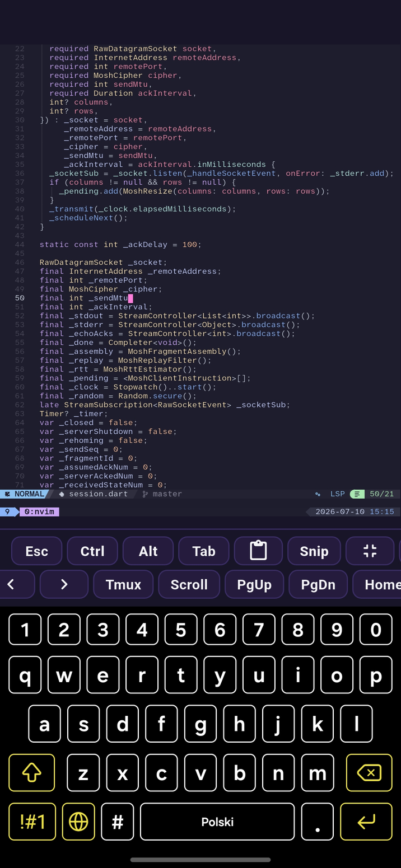This screenshot has height=868, width=401.
Task: Switch to symbols with !#1 key
Action: click(x=32, y=822)
